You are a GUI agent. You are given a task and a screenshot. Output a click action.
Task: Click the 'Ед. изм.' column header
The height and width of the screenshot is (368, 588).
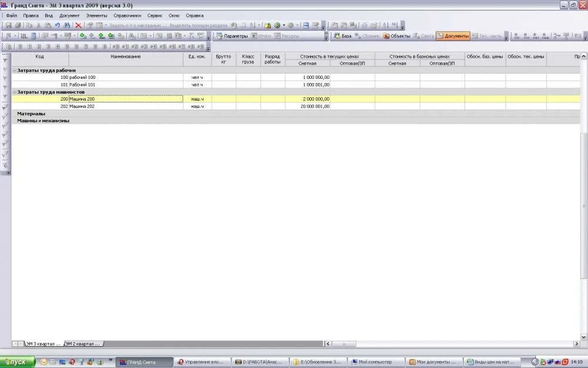[197, 59]
